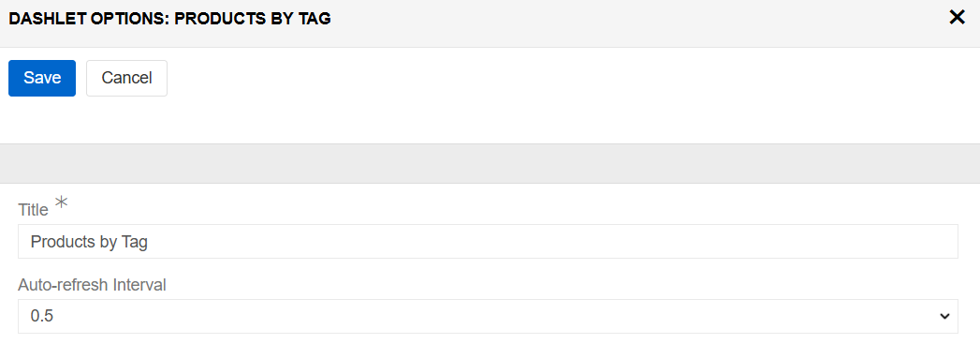Click the 'Products by Tag' text in Title field
Viewport: 980px width, 344px height.
click(x=89, y=242)
